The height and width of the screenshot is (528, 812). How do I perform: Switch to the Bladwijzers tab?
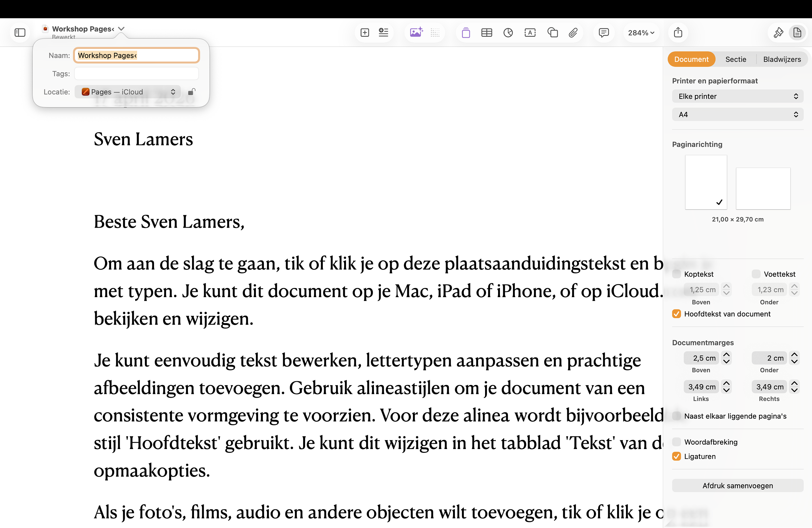782,59
